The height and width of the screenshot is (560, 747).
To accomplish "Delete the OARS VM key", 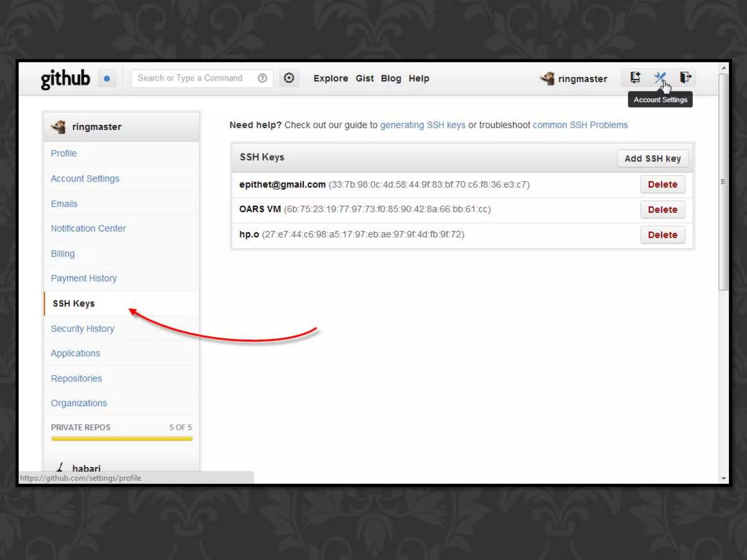I will 662,210.
